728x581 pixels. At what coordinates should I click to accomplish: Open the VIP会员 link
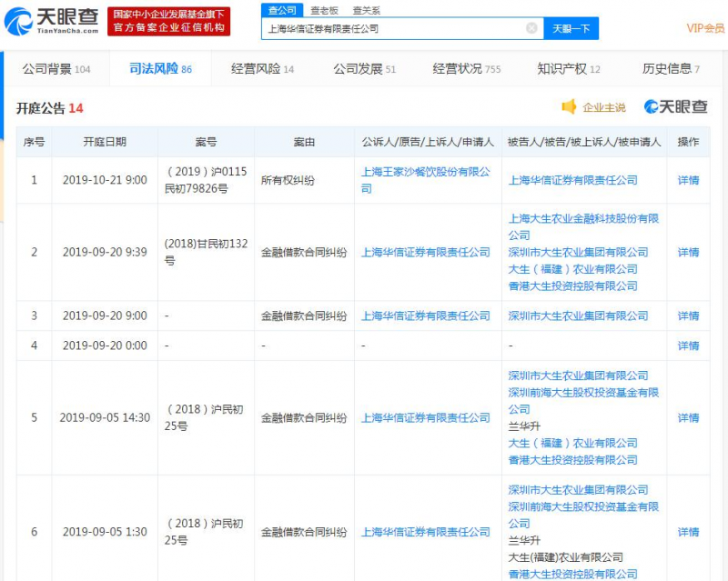click(x=705, y=28)
